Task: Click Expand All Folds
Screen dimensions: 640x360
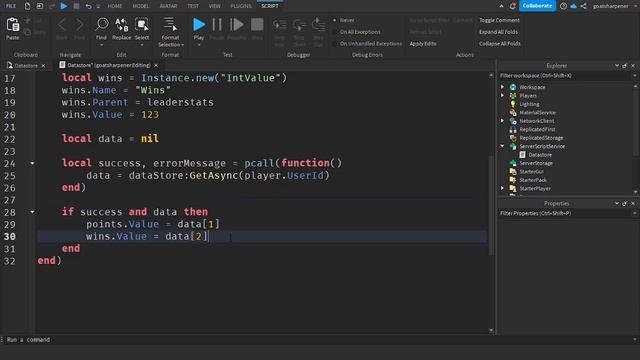Action: coord(498,32)
